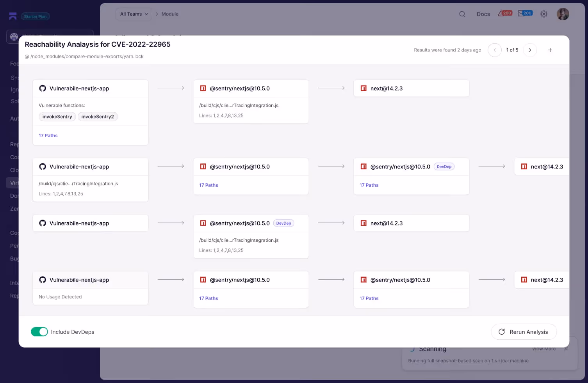Click the search magnifier icon in top bar
The image size is (588, 383).
point(462,14)
